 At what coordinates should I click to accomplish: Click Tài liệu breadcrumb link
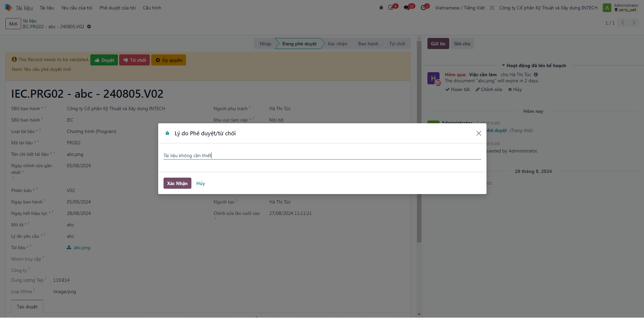(x=29, y=21)
